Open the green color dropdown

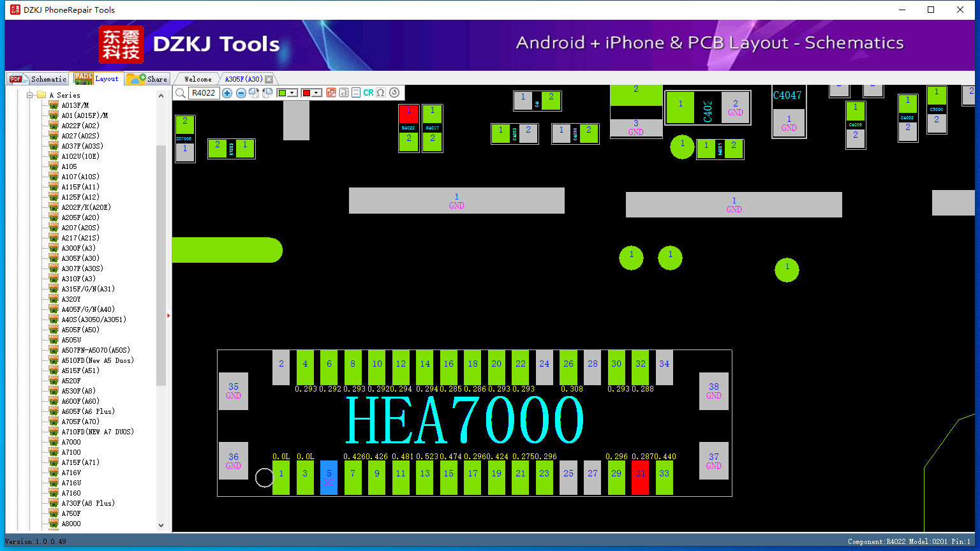pyautogui.click(x=293, y=93)
